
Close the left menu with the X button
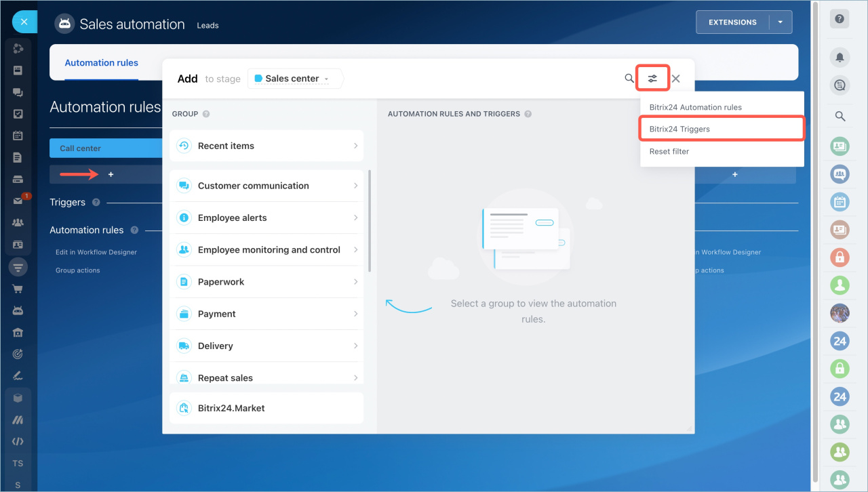(x=24, y=22)
